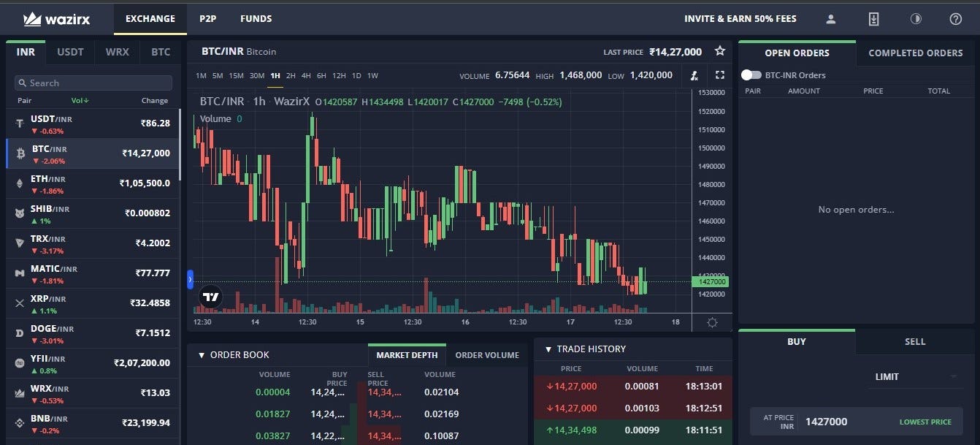Switch to the COMPLETED ORDERS tab
980x445 pixels.
pyautogui.click(x=915, y=53)
